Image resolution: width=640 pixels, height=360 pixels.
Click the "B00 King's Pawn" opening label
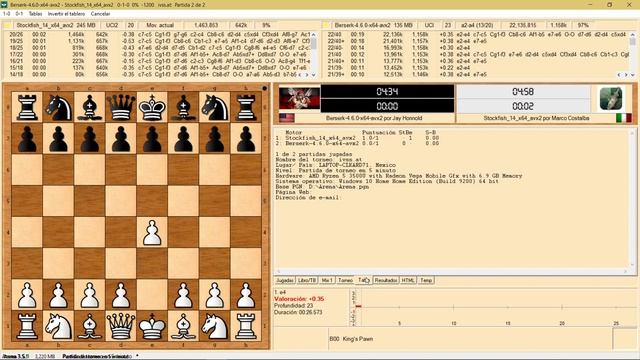pyautogui.click(x=351, y=339)
